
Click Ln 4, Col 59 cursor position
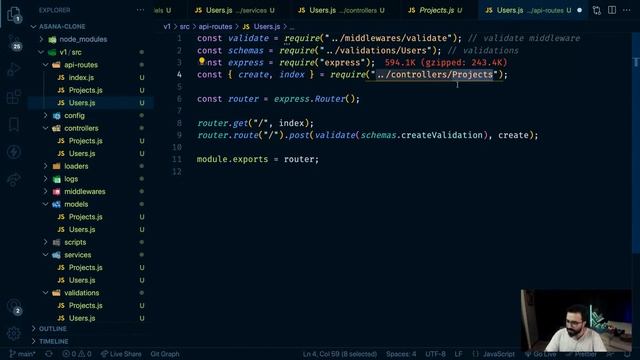click(x=340, y=354)
